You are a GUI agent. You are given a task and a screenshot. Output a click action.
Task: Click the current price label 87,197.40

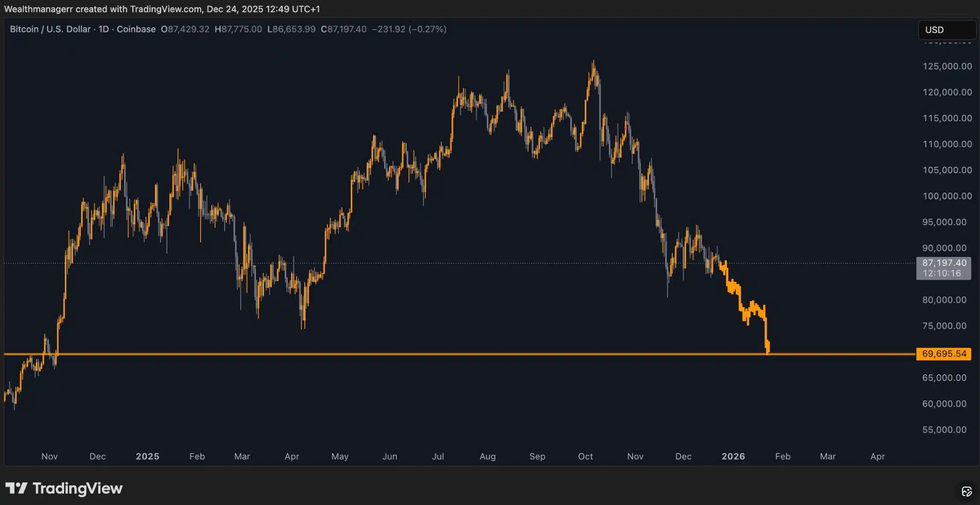pos(943,263)
